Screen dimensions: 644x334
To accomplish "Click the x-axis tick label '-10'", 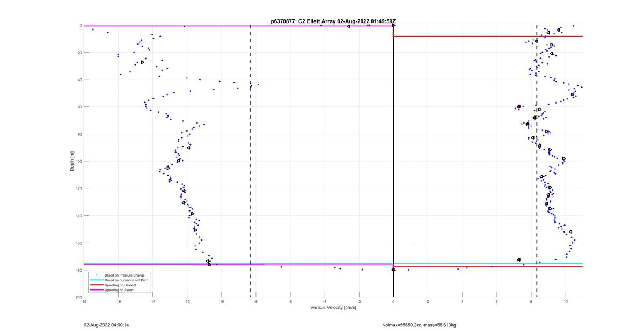I will pos(221,301).
